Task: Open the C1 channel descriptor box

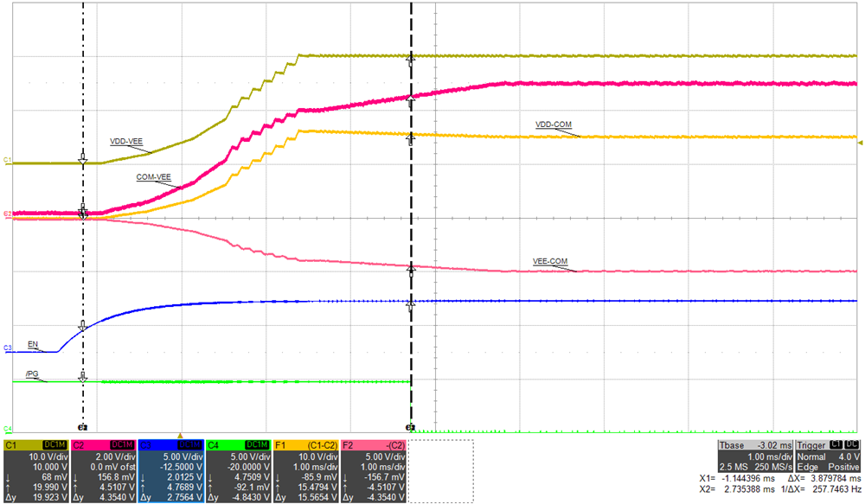Action: point(35,470)
